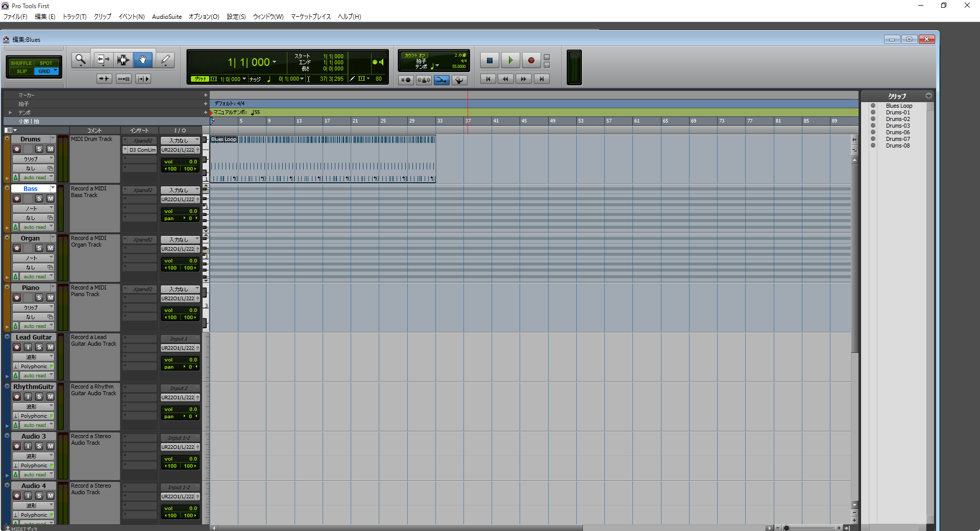Record-enable the Audio 3 track

(17, 446)
